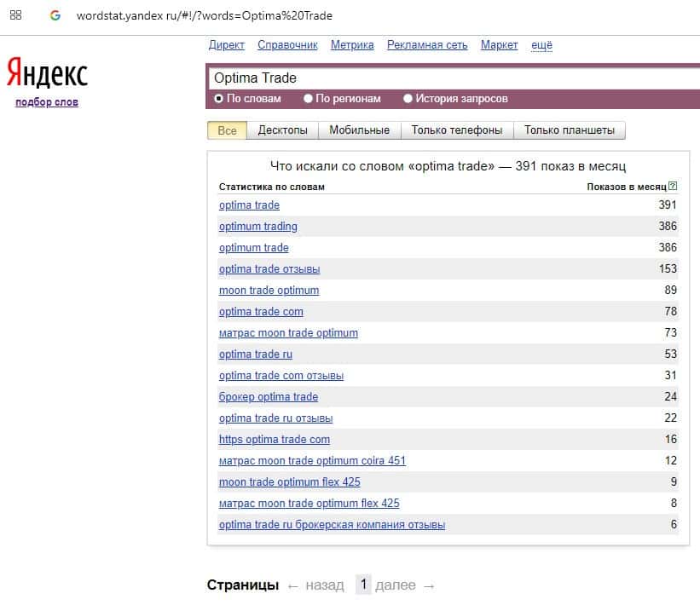This screenshot has height=611, width=700.
Task: Click the tab grid icon at top left
Action: (x=15, y=15)
